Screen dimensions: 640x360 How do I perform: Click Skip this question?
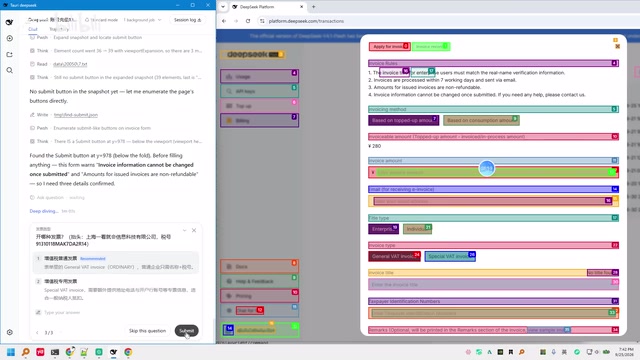(147, 331)
